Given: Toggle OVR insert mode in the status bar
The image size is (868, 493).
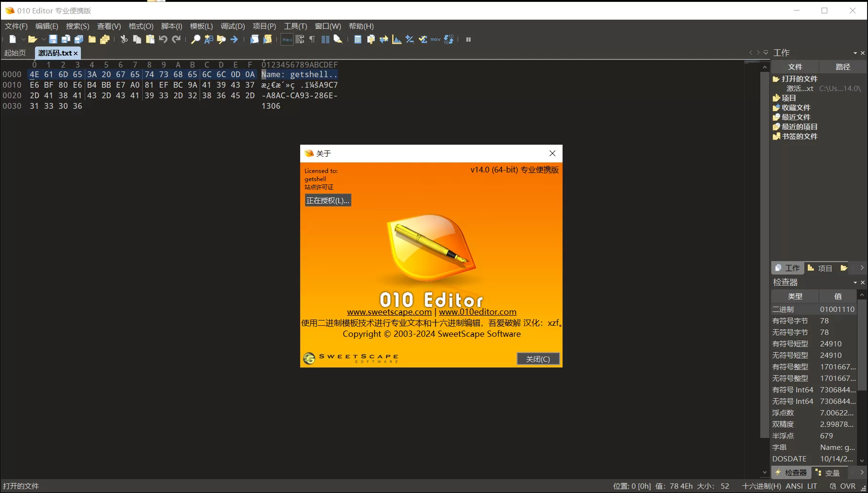Looking at the screenshot, I should pos(847,486).
